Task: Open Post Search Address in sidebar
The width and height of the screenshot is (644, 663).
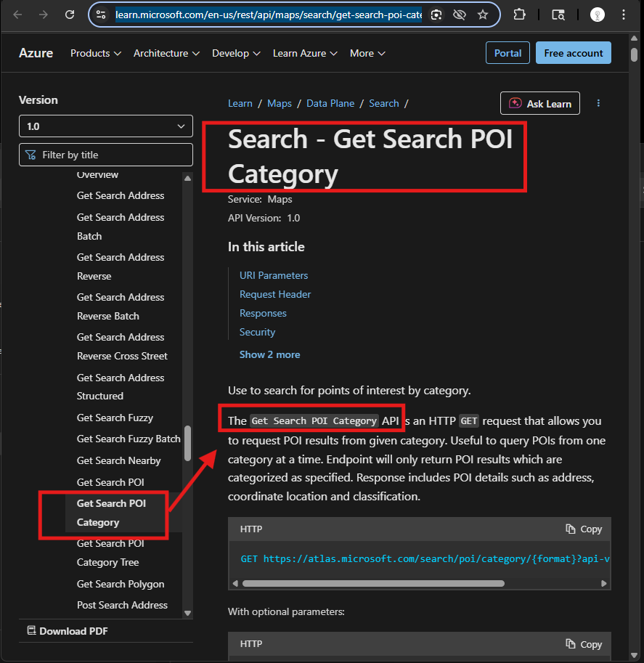Action: [x=122, y=605]
